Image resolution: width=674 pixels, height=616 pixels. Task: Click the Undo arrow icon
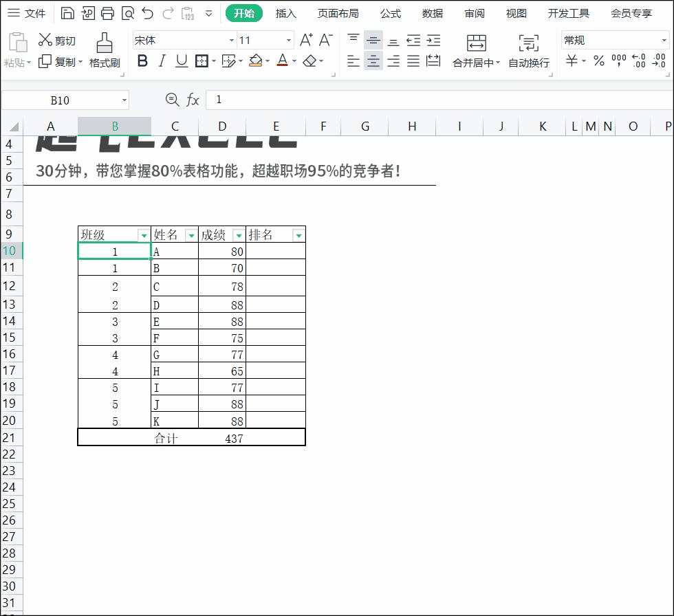(x=147, y=13)
